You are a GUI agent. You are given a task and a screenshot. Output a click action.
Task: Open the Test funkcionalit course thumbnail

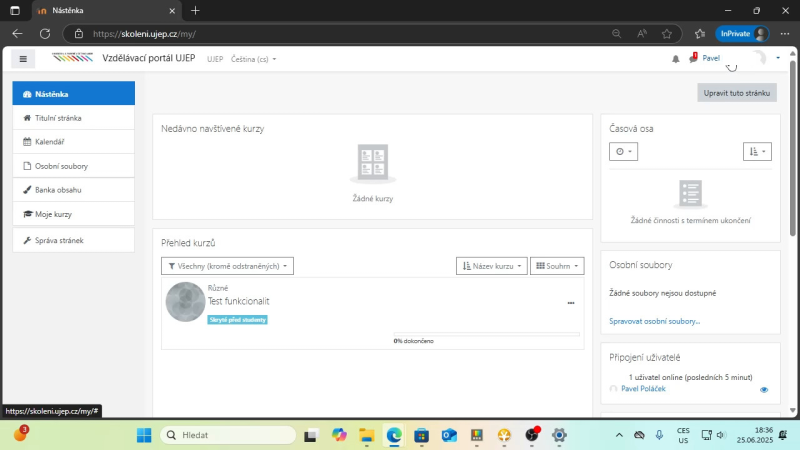click(x=185, y=302)
